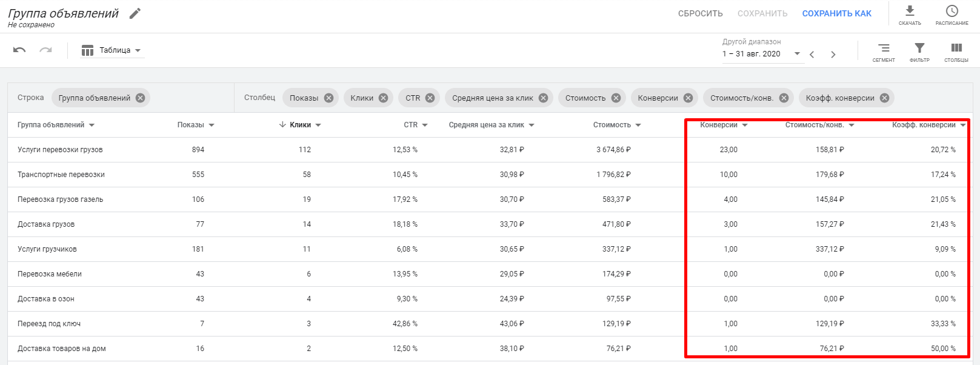Open Средняя цена за клик header menu
The height and width of the screenshot is (365, 980).
pyautogui.click(x=532, y=126)
